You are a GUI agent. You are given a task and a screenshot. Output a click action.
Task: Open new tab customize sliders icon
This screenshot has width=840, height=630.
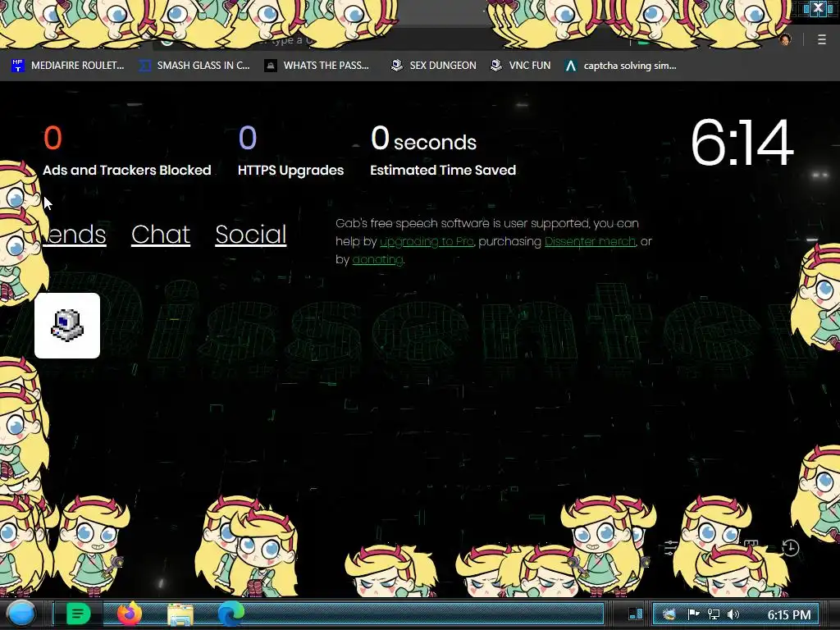pos(671,547)
